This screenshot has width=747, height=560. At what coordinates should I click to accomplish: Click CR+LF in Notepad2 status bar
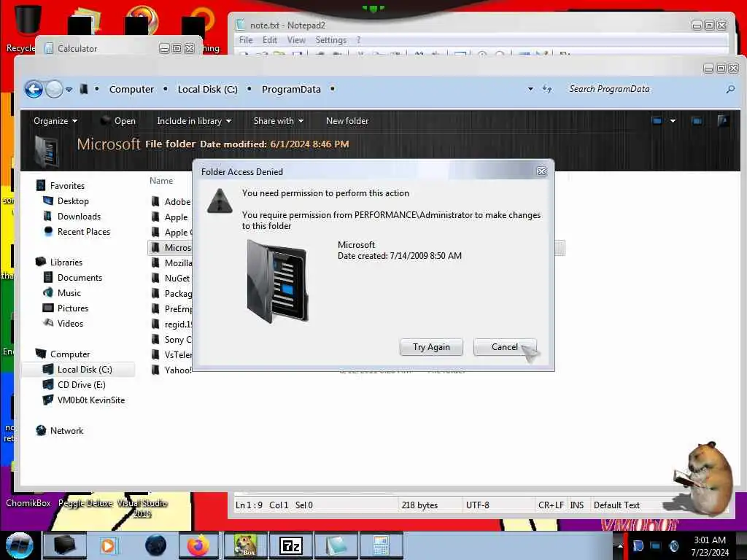(x=551, y=505)
